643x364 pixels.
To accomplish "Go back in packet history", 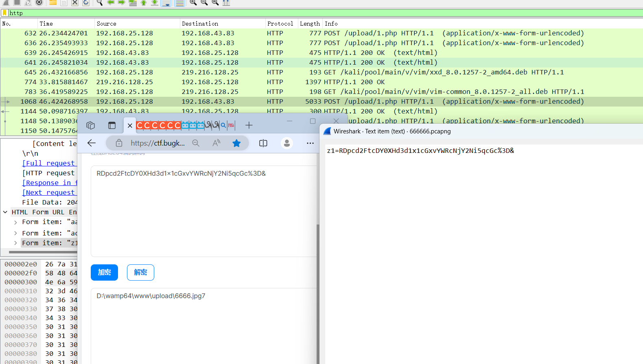I will 110,2.
